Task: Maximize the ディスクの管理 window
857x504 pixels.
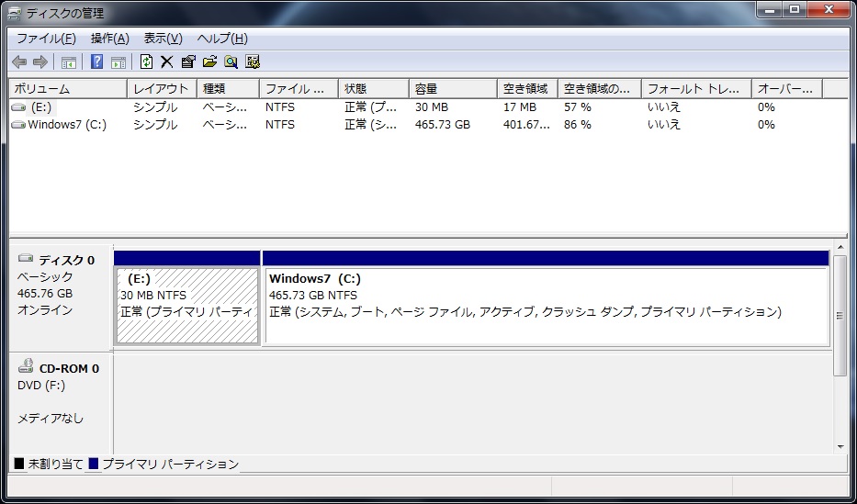Action: 795,9
